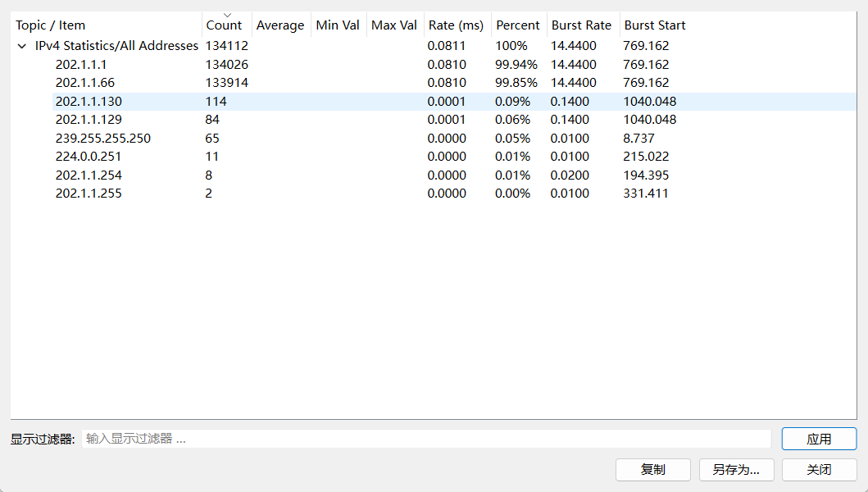Viewport: 868px width, 492px height.
Task: Click the percent value 99.94%
Action: point(516,65)
